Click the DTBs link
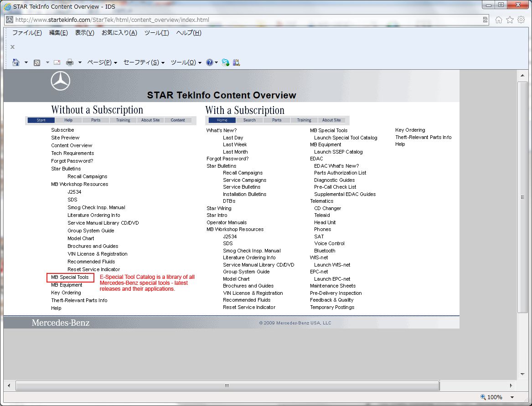This screenshot has width=532, height=406. point(229,201)
